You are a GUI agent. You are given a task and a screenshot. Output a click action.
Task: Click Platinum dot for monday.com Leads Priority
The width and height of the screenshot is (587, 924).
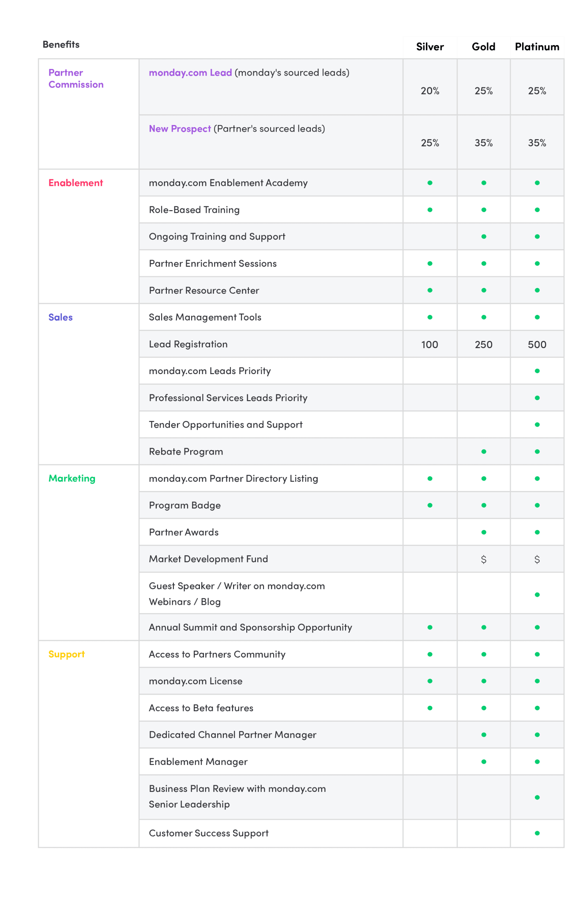pos(537,371)
